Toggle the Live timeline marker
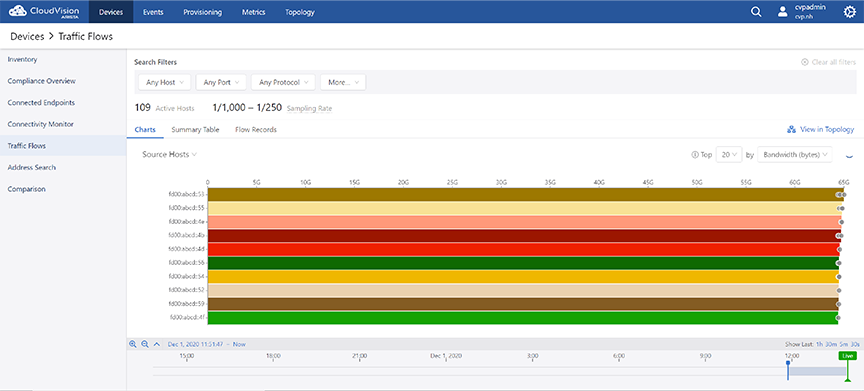The image size is (864, 391). [847, 356]
